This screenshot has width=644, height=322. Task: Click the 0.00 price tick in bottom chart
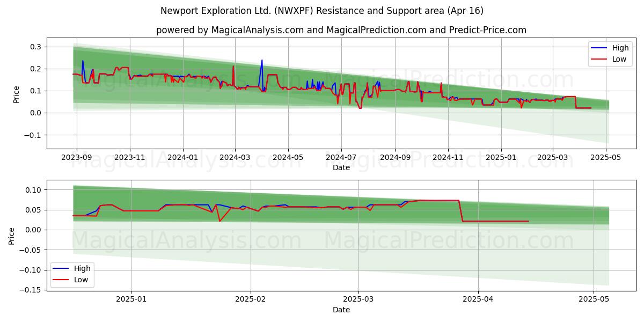pyautogui.click(x=34, y=230)
